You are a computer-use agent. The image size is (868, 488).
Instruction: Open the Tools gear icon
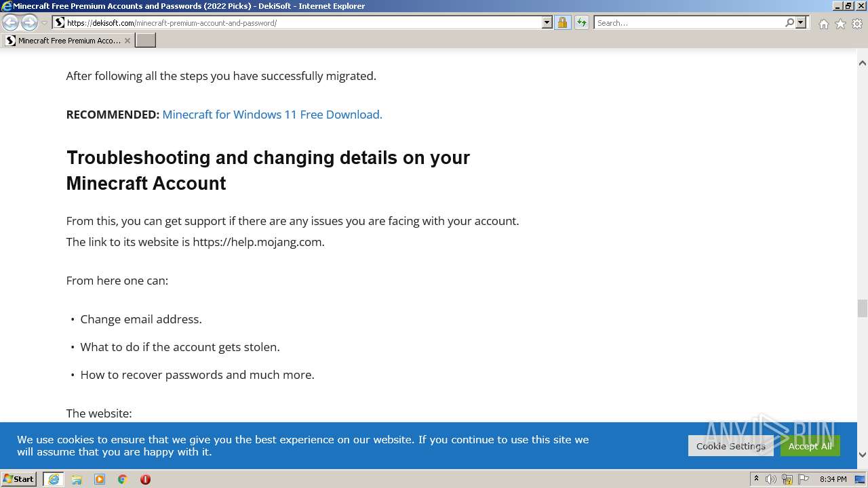[x=857, y=24]
